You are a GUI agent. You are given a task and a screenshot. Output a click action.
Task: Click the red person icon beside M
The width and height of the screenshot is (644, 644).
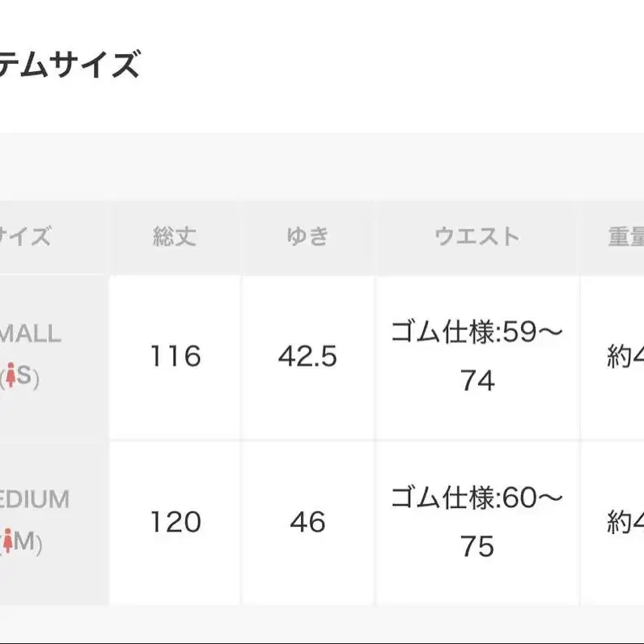[x=8, y=541]
